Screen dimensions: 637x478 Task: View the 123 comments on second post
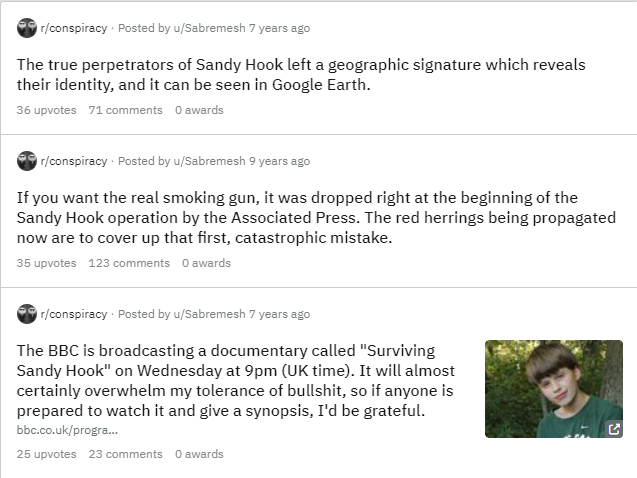(x=129, y=263)
